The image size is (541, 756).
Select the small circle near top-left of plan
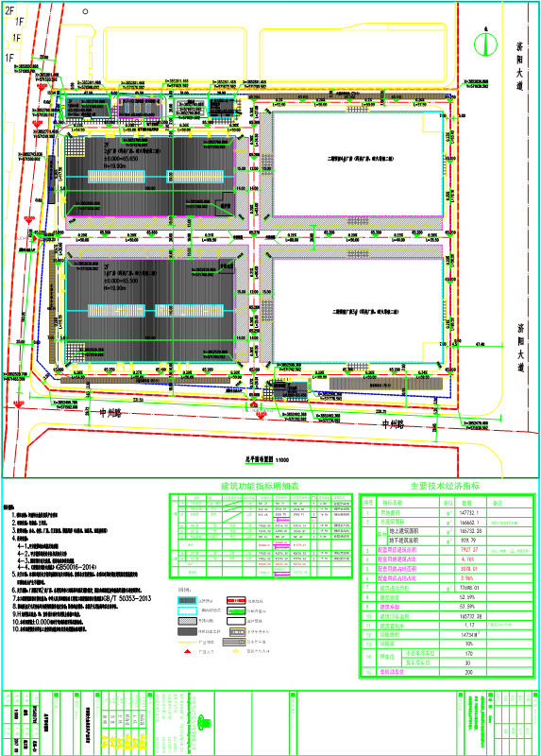[85, 11]
